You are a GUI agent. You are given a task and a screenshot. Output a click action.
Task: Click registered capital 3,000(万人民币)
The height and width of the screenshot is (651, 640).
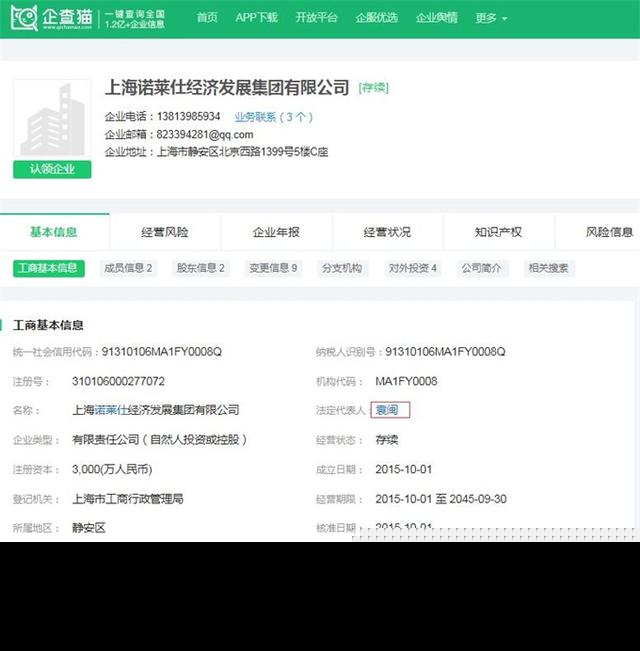coord(112,469)
